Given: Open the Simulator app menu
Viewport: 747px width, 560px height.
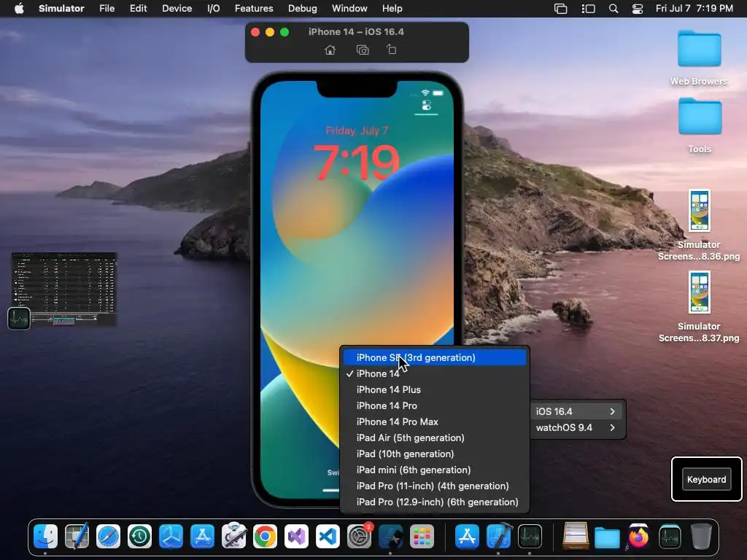Looking at the screenshot, I should pos(61,9).
